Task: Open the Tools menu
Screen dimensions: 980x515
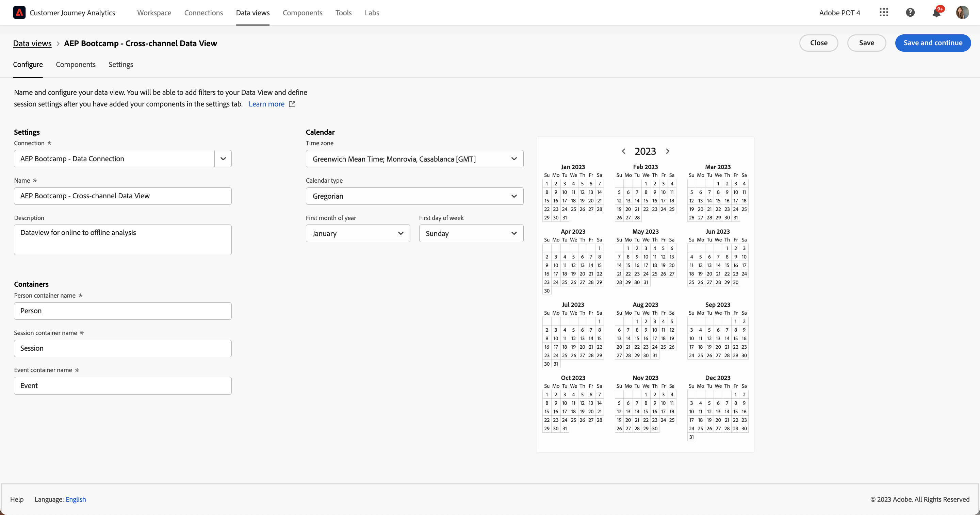Action: (x=344, y=13)
